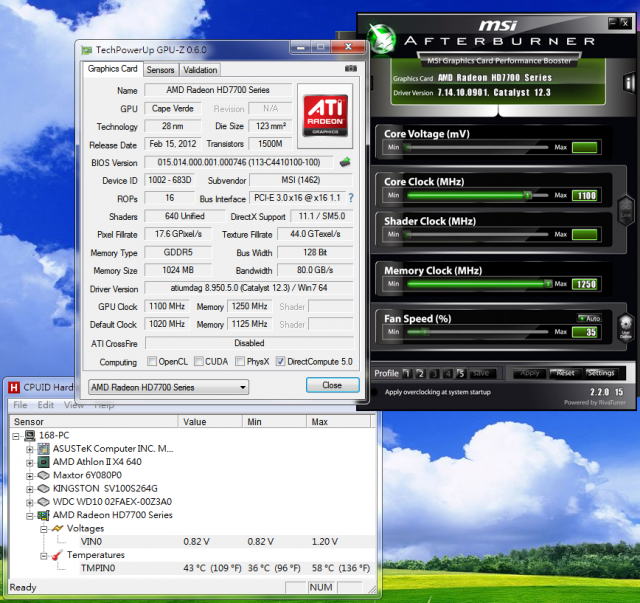Adjust the Memory Clock slider
Image resolution: width=640 pixels, height=603 pixels.
coord(548,284)
